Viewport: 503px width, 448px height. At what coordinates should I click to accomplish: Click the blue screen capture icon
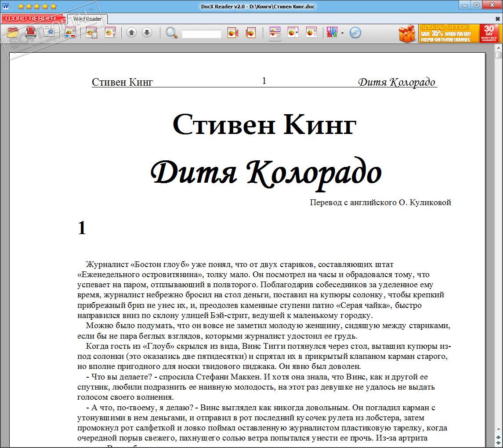click(x=49, y=33)
